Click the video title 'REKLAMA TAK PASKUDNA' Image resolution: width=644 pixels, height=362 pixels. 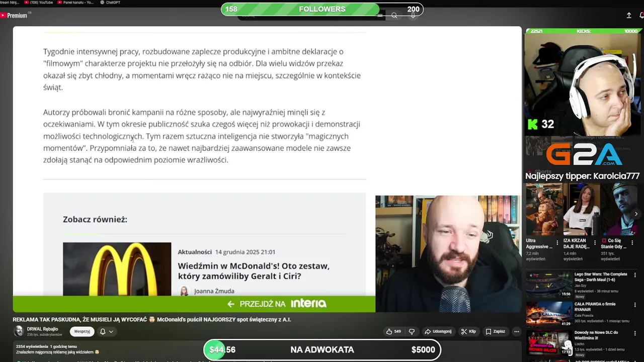(x=152, y=319)
